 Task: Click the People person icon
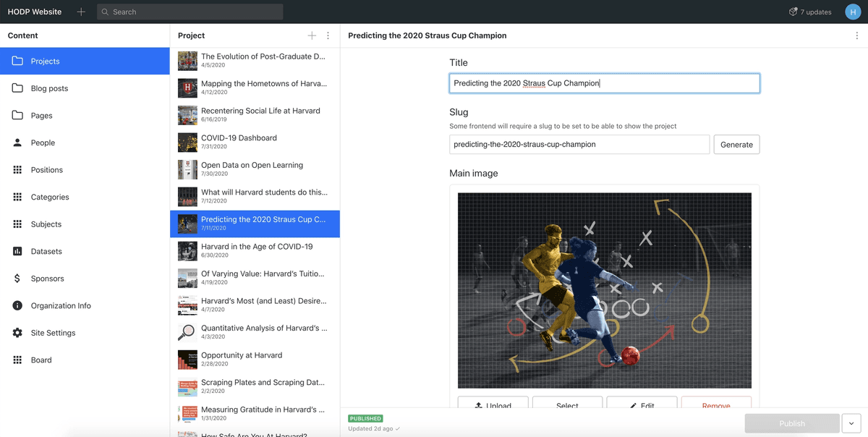click(x=17, y=143)
